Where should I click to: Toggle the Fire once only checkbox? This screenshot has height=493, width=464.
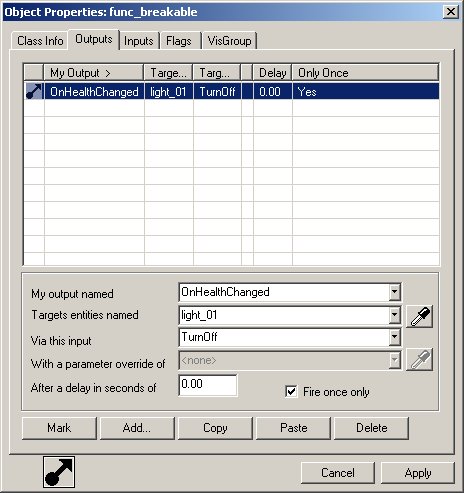pyautogui.click(x=291, y=391)
